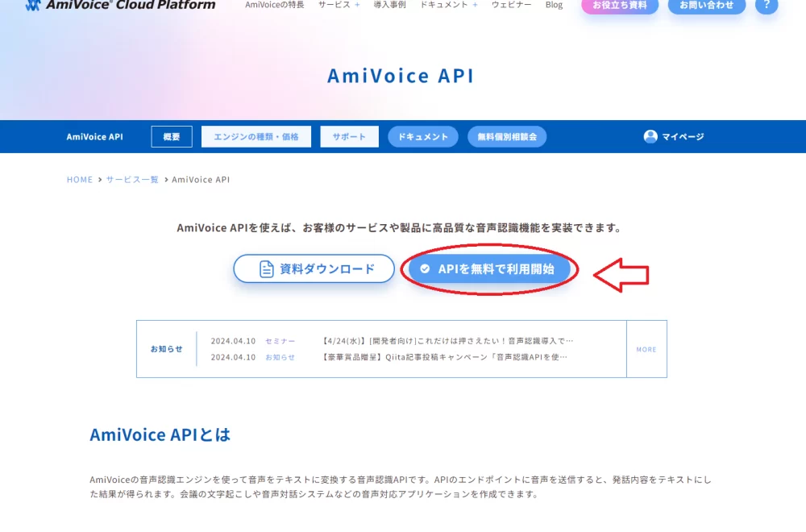
Task: Open マイページ link
Action: 683,137
